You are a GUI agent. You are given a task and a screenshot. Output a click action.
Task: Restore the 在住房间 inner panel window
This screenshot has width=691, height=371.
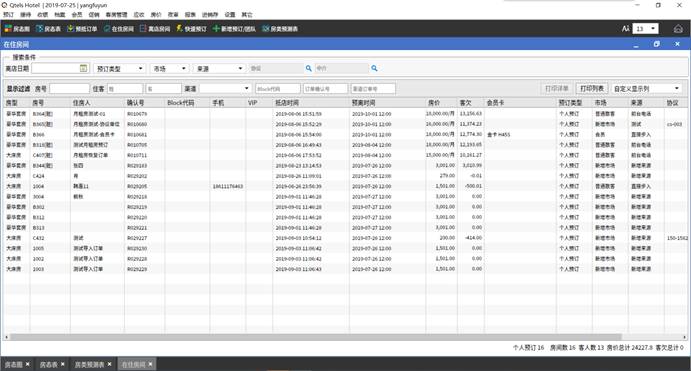657,44
